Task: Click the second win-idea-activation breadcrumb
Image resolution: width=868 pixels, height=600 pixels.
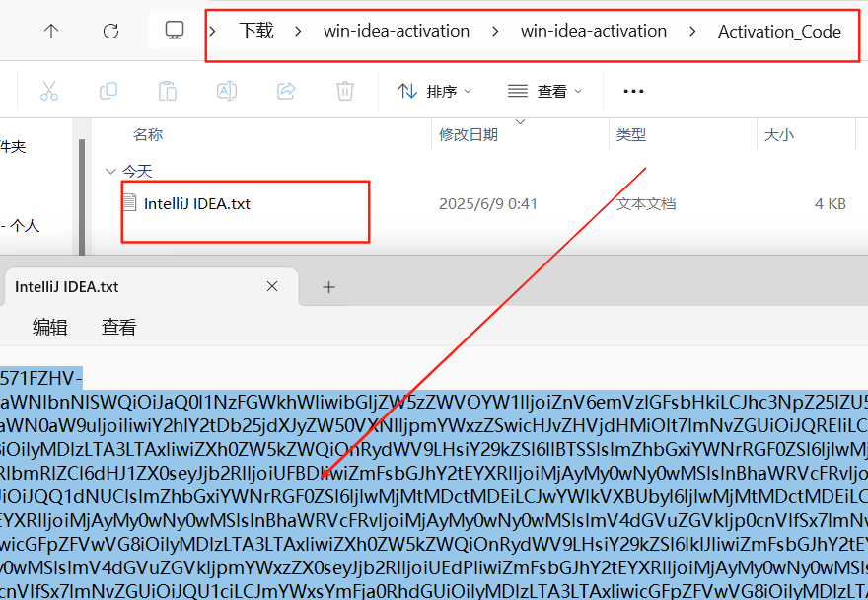Action: click(594, 31)
